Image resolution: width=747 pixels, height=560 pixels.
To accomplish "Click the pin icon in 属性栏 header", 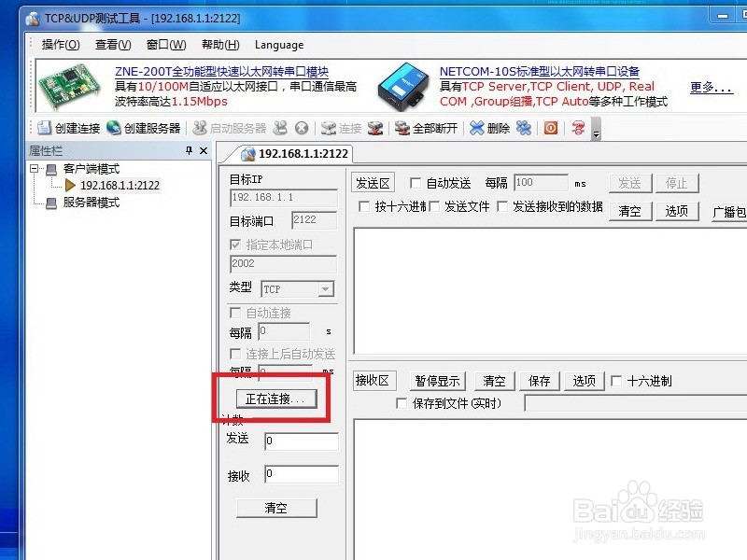I will pos(189,150).
